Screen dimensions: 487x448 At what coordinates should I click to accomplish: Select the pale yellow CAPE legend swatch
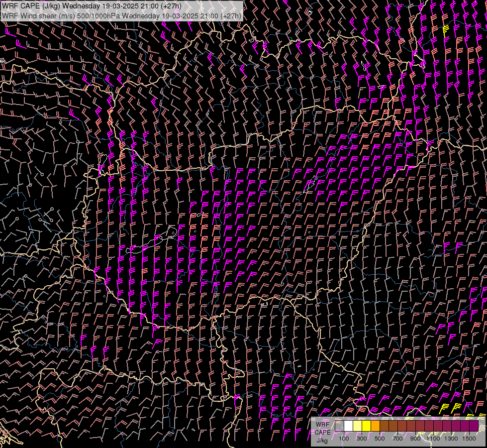[358, 426]
